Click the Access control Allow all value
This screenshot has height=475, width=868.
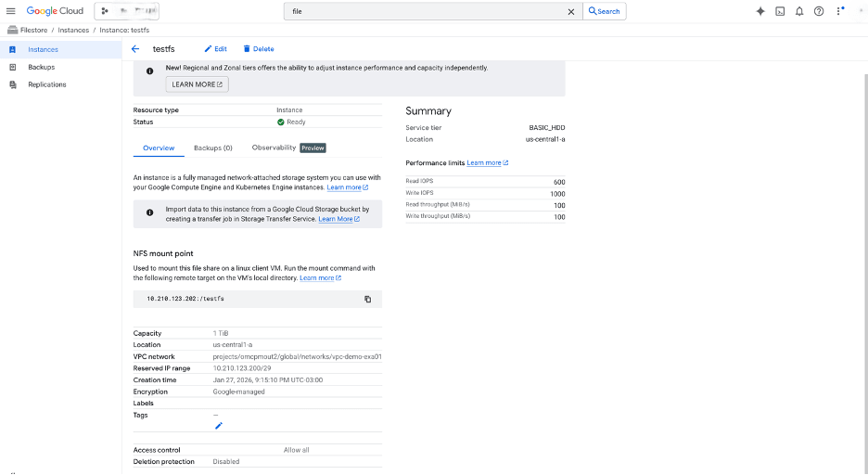point(296,450)
